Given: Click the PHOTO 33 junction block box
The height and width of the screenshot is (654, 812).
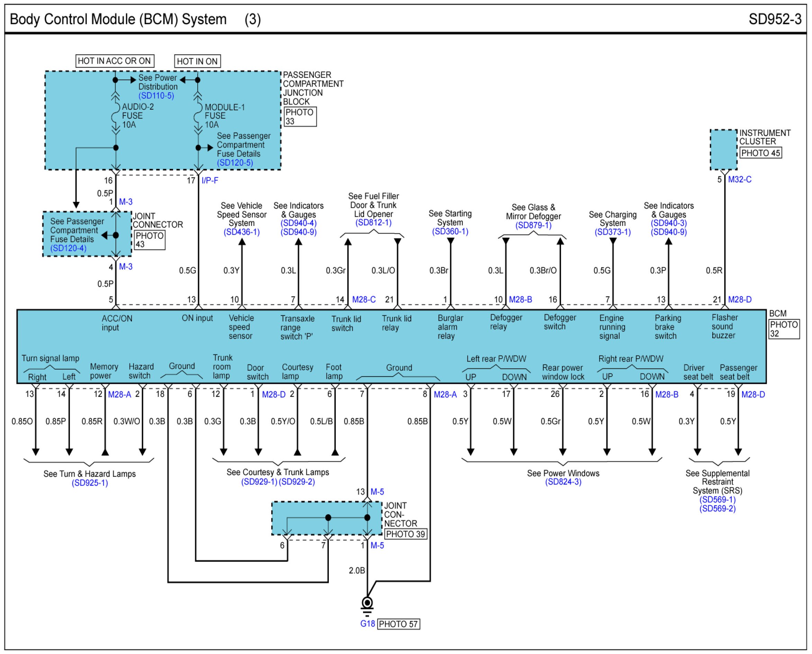Looking at the screenshot, I should (300, 117).
